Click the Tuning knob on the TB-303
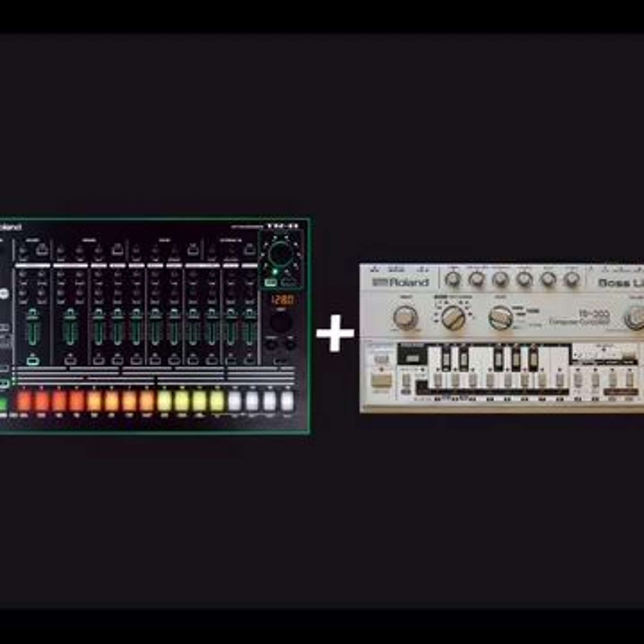The width and height of the screenshot is (644, 644). pyautogui.click(x=453, y=279)
